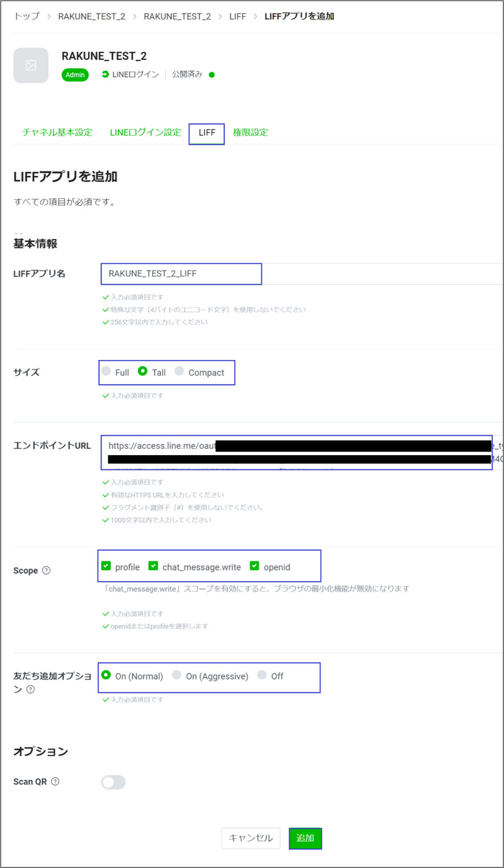Click the オプション section heading
This screenshot has width=504, height=868.
pyautogui.click(x=41, y=752)
